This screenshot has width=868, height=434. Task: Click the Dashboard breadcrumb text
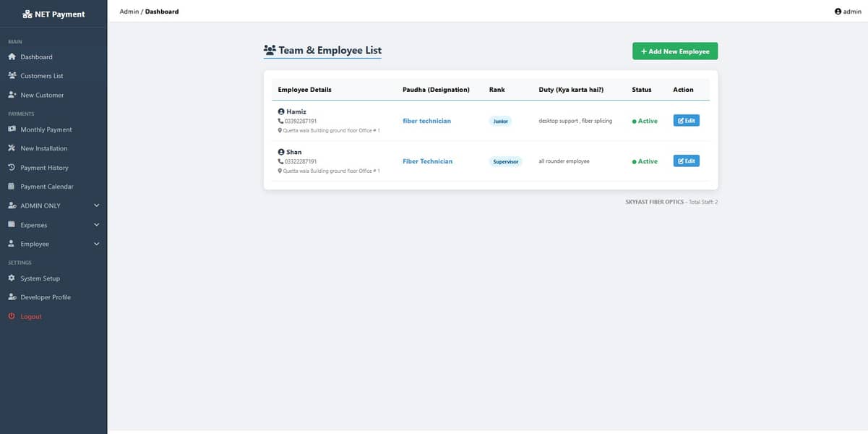(x=162, y=12)
